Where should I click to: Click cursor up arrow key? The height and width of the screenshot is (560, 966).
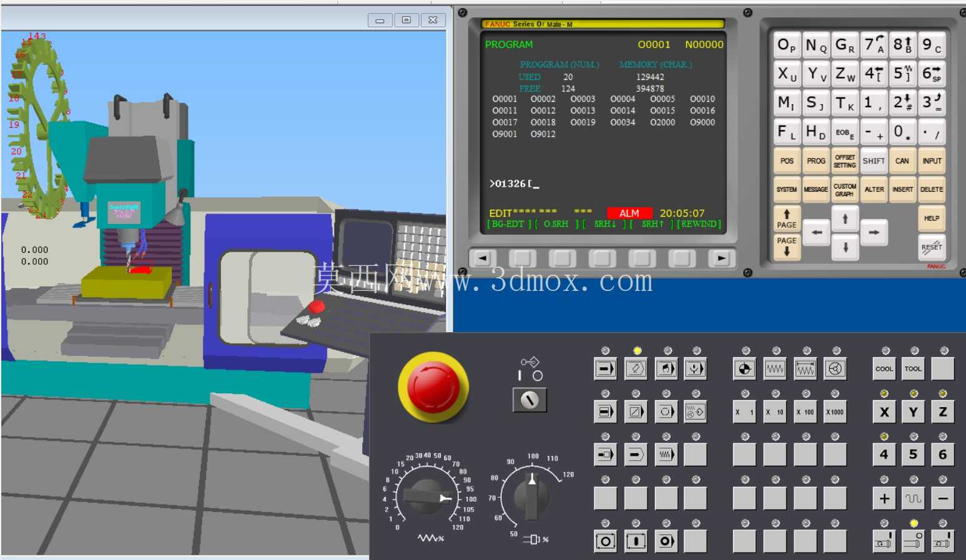845,219
